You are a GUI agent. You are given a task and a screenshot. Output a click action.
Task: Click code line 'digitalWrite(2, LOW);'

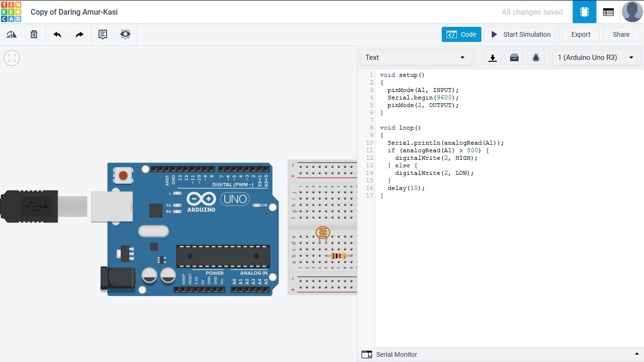pos(434,173)
